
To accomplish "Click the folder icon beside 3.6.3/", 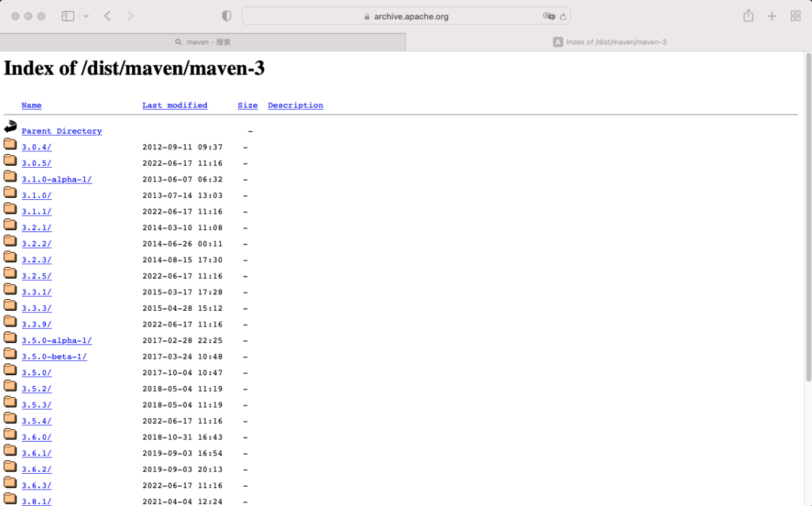I will pyautogui.click(x=10, y=482).
